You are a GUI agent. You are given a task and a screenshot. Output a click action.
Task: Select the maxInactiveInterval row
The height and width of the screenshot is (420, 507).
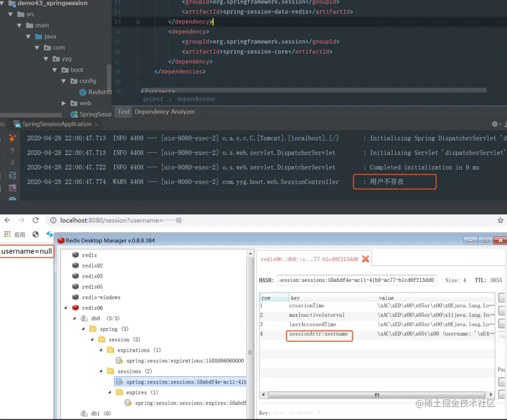[x=377, y=315]
